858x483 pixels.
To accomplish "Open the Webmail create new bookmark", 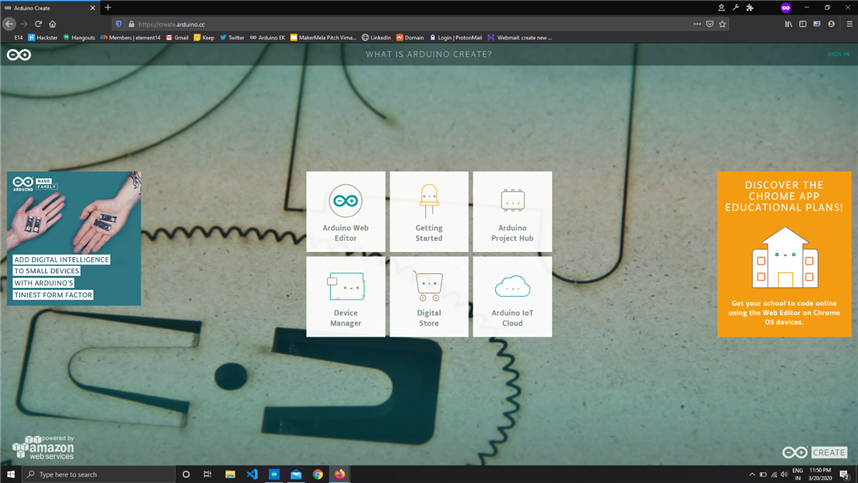I will [x=519, y=38].
